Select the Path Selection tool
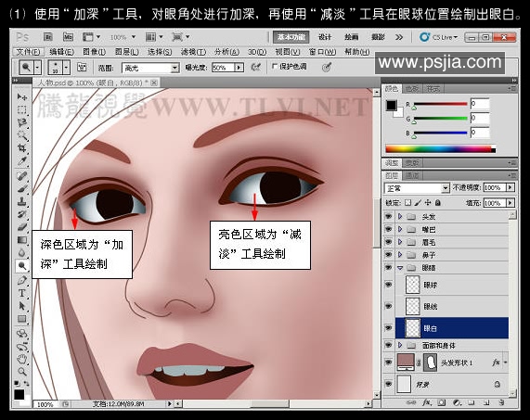 click(x=22, y=306)
